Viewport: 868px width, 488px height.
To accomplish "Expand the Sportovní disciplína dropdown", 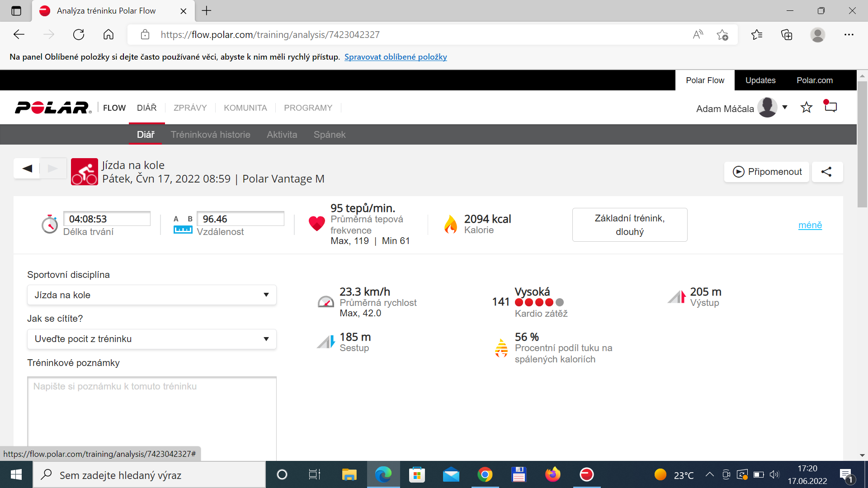I will tap(152, 295).
